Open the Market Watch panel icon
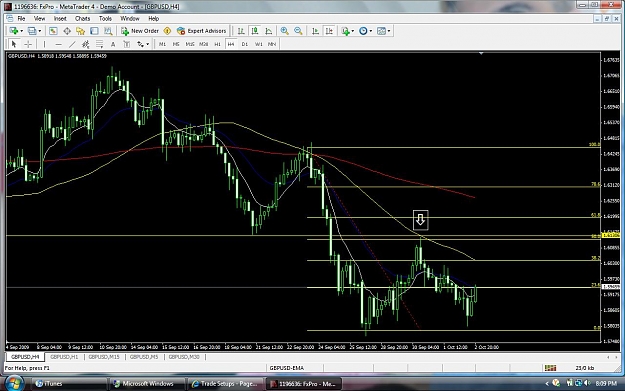This screenshot has height=391, width=625. [x=53, y=31]
